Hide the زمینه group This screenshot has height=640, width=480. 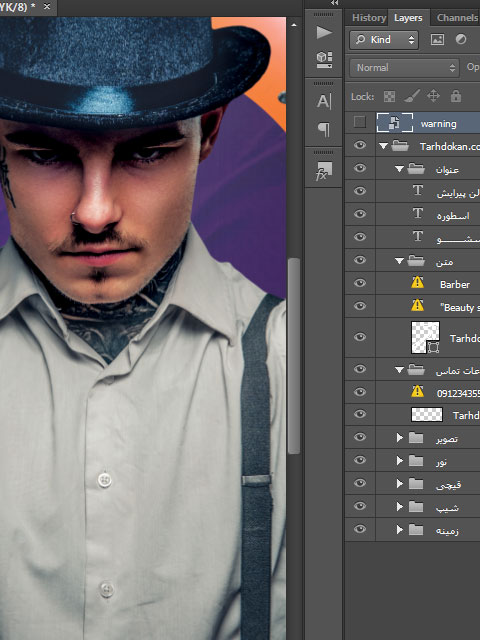(x=360, y=529)
